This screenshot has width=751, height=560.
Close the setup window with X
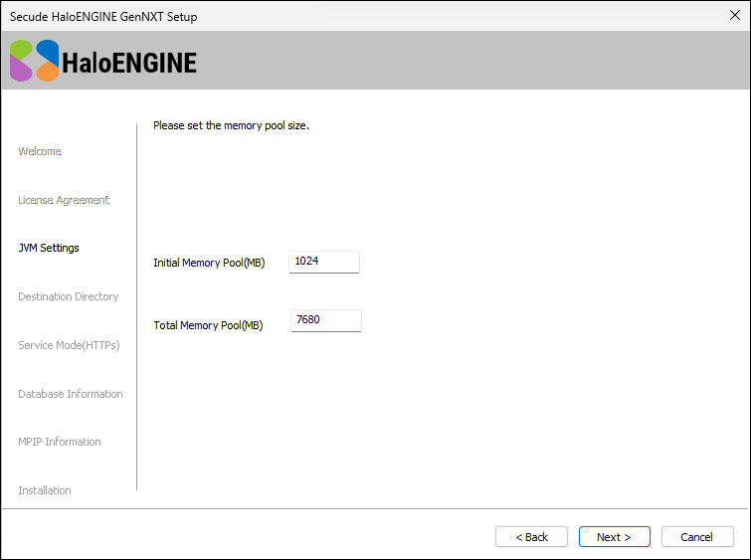pos(735,15)
